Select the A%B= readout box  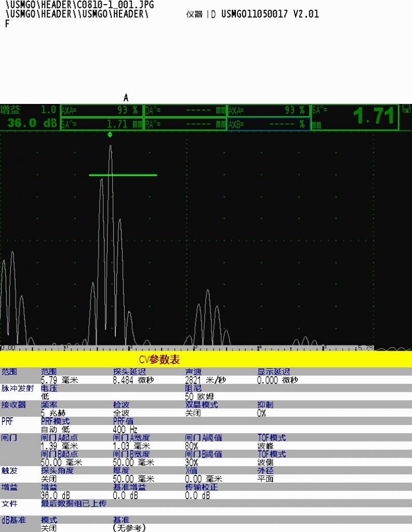pyautogui.click(x=269, y=124)
